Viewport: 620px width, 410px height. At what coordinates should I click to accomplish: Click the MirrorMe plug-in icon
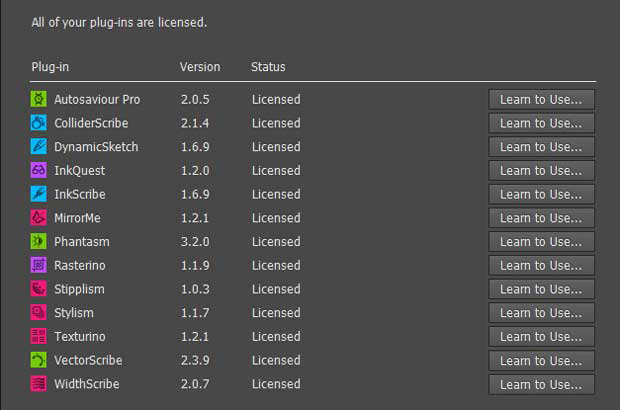[x=39, y=218]
